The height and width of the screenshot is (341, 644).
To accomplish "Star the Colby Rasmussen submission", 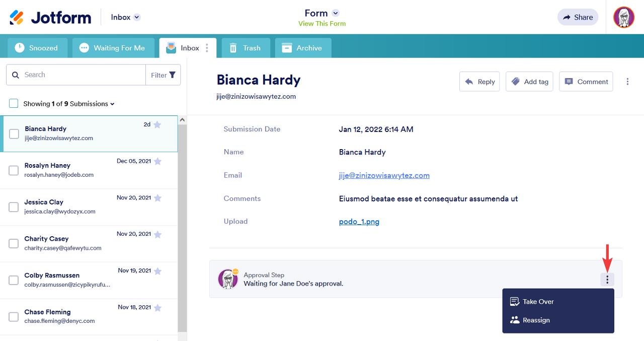I will (157, 271).
